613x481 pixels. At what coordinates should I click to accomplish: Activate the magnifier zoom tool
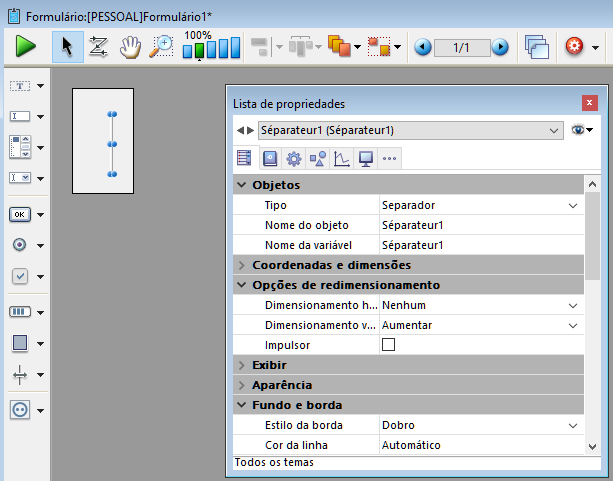161,47
